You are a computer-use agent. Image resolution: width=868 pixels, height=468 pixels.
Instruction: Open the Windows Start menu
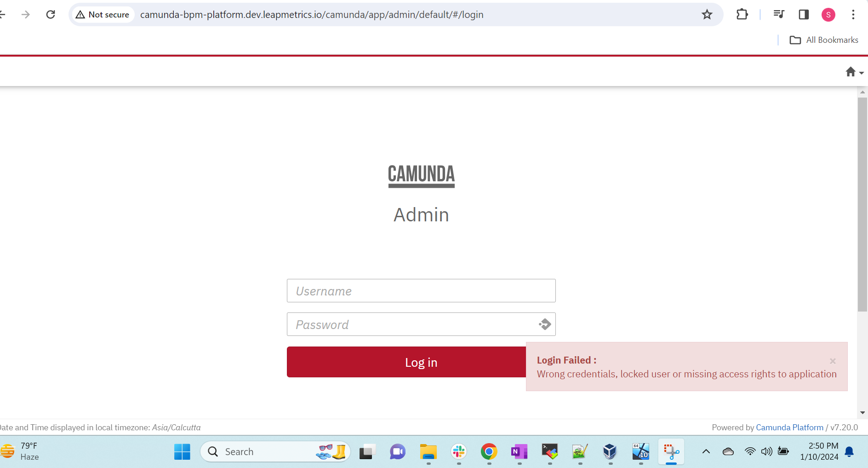[x=182, y=452]
